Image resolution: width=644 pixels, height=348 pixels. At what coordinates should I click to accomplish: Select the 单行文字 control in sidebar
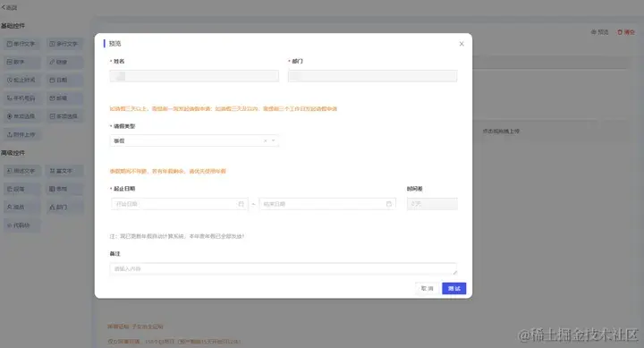tap(21, 44)
